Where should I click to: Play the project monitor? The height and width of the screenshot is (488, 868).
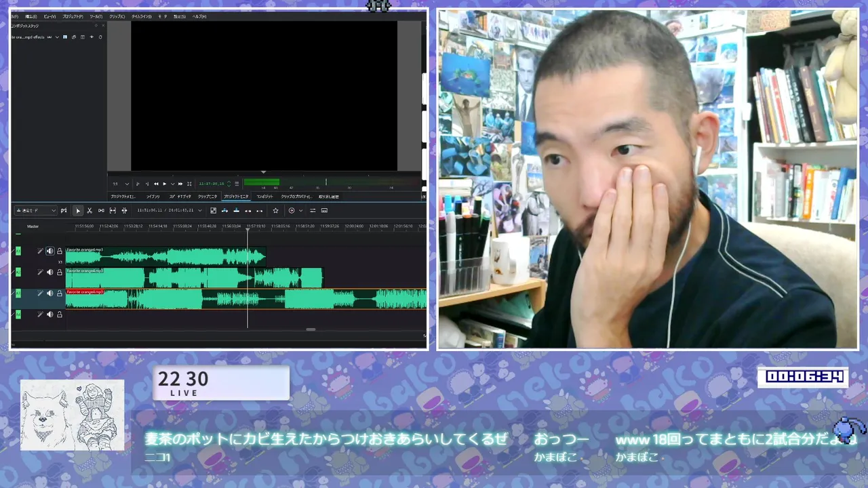[165, 184]
